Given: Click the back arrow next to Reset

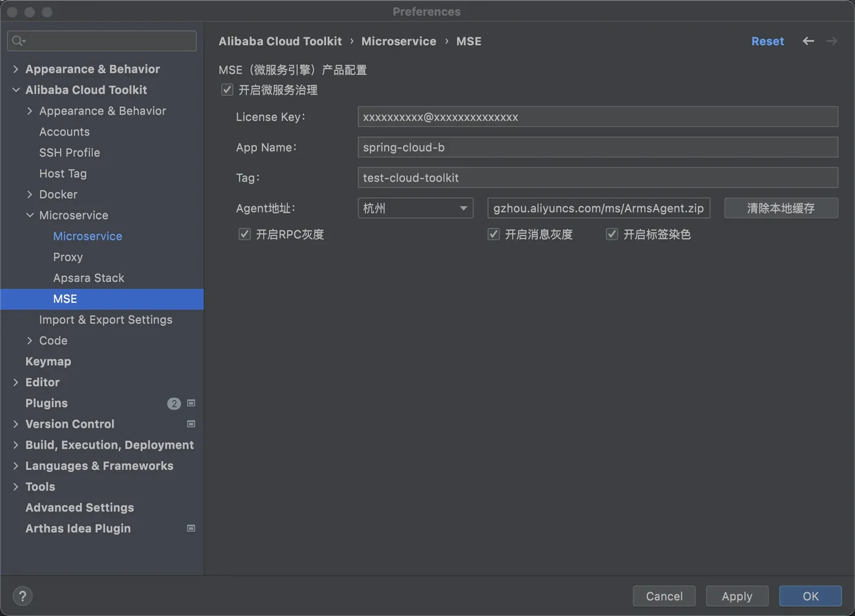Looking at the screenshot, I should 808,41.
